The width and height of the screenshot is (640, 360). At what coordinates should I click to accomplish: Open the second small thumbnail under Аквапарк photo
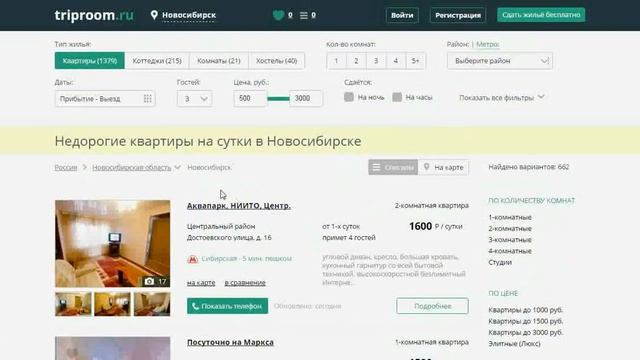point(113,304)
